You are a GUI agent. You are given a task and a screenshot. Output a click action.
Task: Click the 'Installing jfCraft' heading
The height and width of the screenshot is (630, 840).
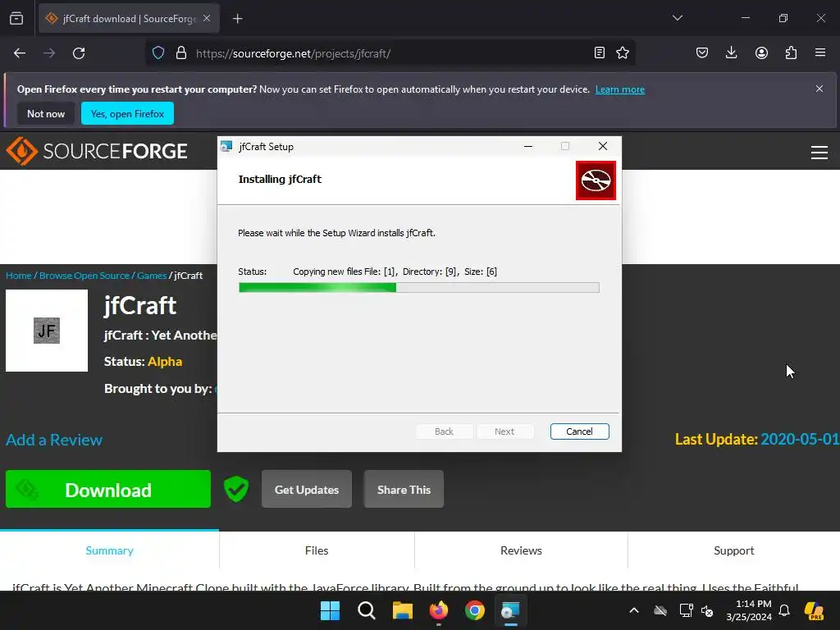[280, 180]
